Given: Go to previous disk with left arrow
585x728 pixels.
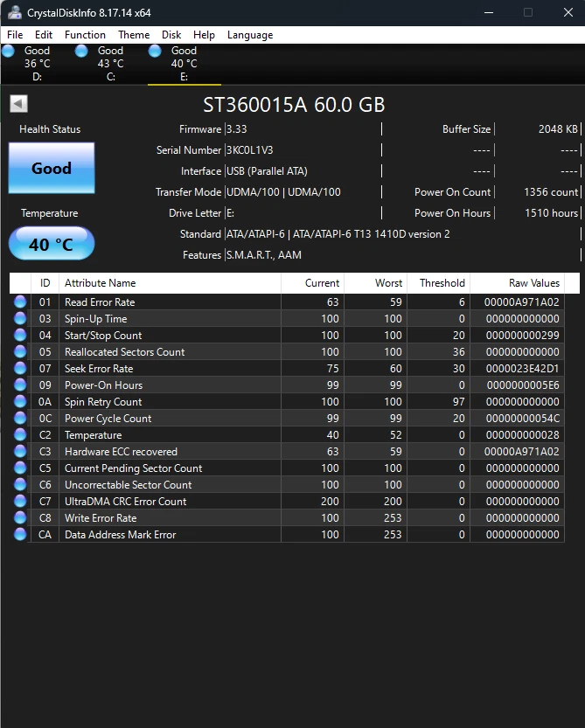Looking at the screenshot, I should click(x=18, y=103).
